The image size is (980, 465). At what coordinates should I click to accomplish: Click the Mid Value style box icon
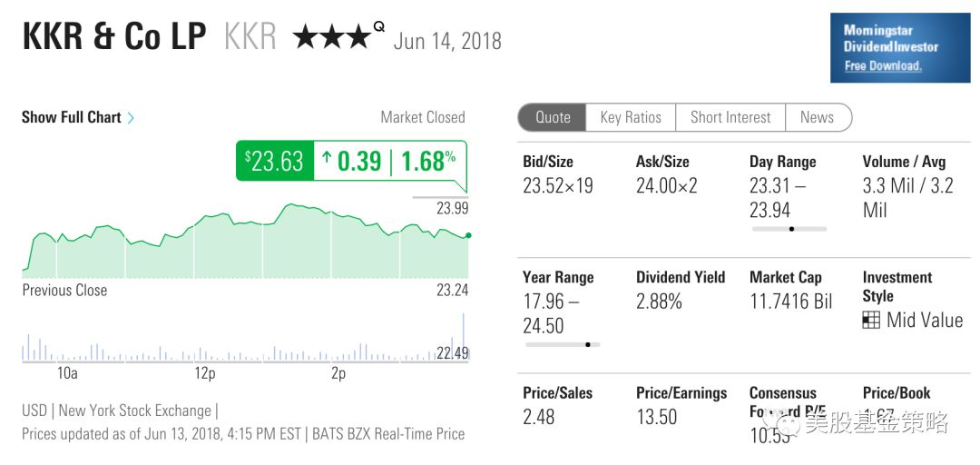(871, 321)
